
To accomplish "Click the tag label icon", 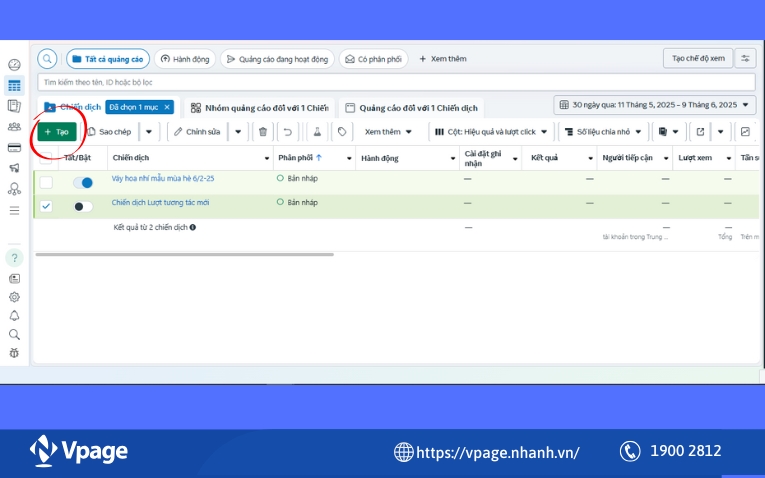I will [342, 132].
